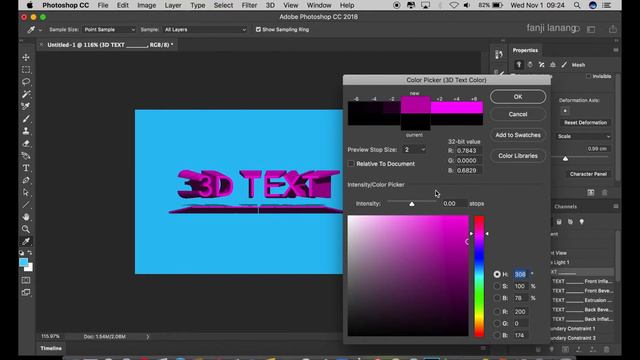Select the Eraser tool
The width and height of the screenshot is (640, 360).
tap(26, 143)
